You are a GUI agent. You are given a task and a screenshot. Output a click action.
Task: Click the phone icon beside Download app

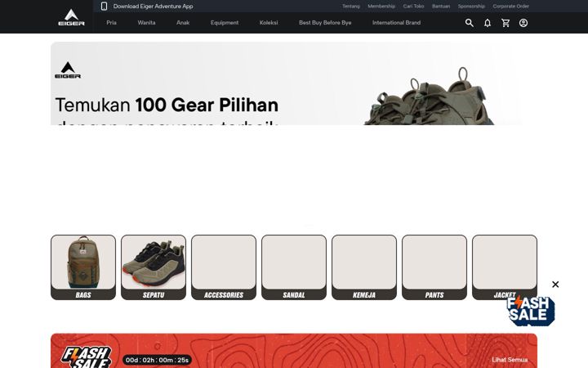point(104,6)
